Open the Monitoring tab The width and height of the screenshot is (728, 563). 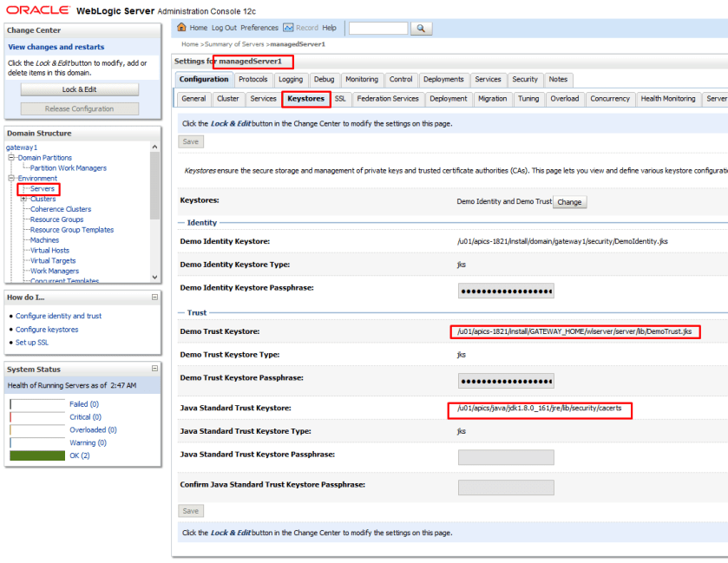coord(362,80)
